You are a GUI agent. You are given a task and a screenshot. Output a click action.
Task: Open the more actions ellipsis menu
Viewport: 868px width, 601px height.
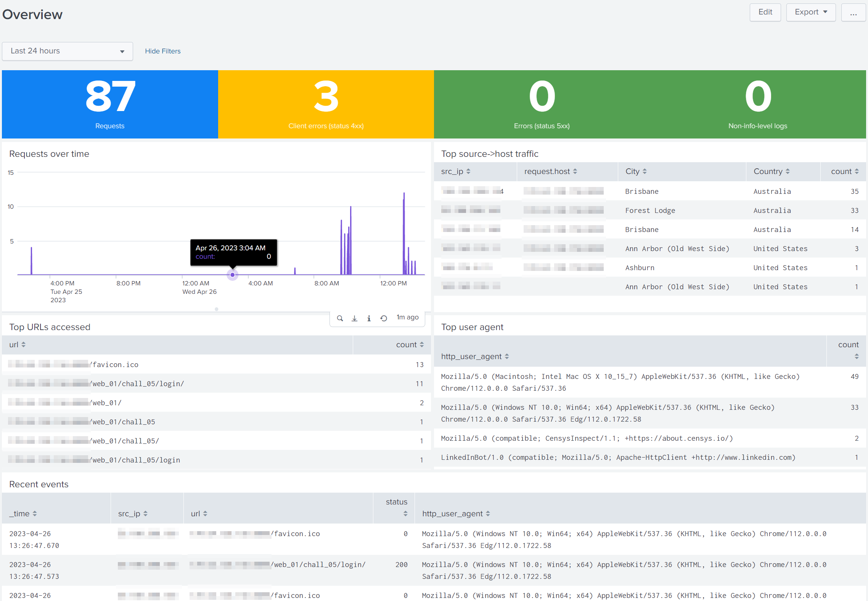(x=854, y=12)
